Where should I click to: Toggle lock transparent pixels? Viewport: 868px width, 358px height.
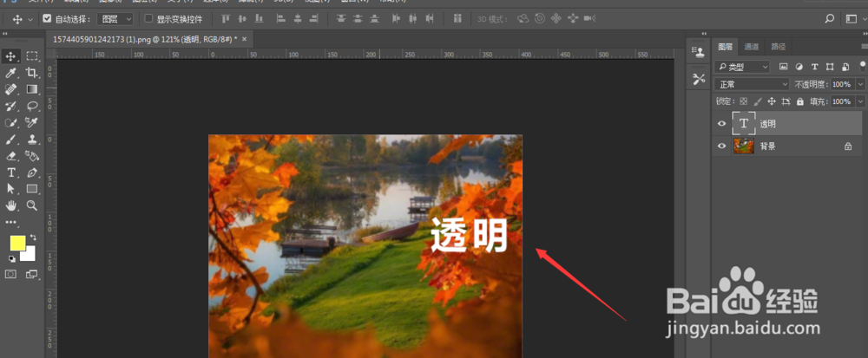tap(744, 101)
